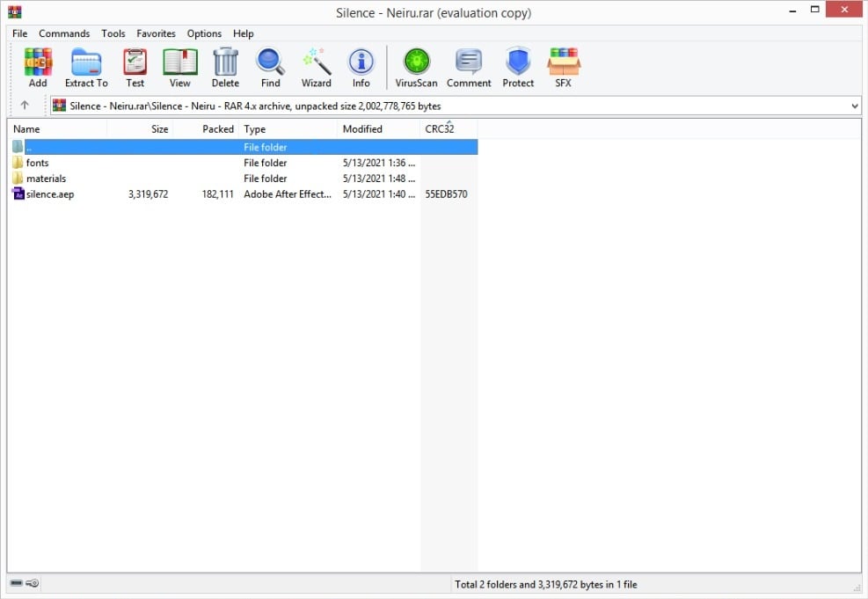Viewport: 868px width, 599px height.
Task: Open the Commands menu
Action: coord(64,33)
